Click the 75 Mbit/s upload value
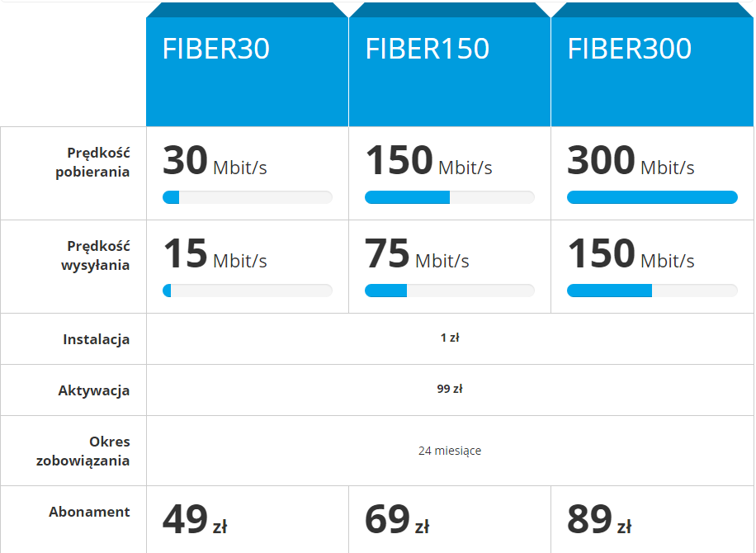This screenshot has width=756, height=553. coord(417,254)
